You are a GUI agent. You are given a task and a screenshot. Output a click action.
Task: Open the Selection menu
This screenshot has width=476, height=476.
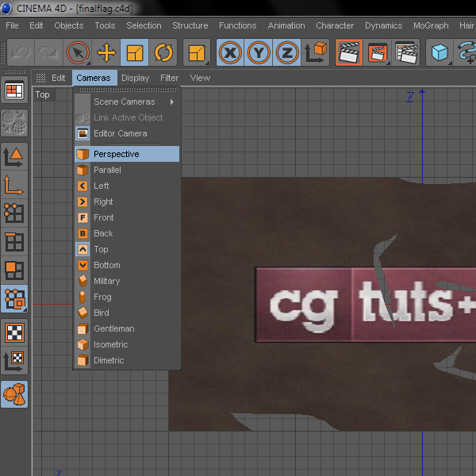coord(144,25)
